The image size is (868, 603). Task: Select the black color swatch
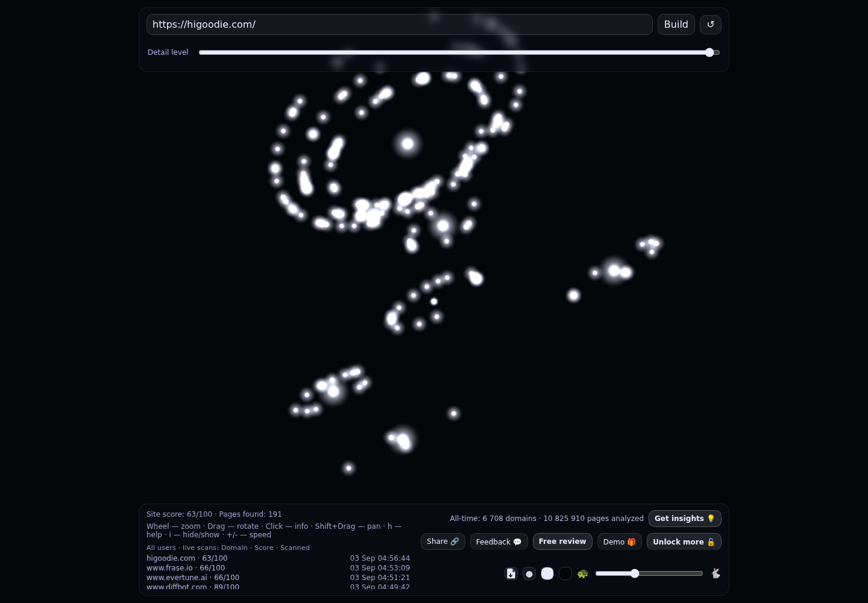point(565,573)
